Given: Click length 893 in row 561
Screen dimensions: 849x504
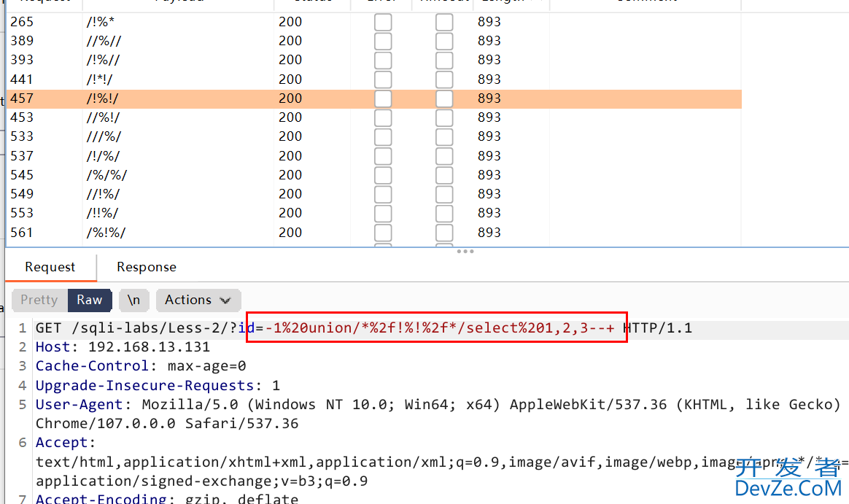Looking at the screenshot, I should (489, 232).
